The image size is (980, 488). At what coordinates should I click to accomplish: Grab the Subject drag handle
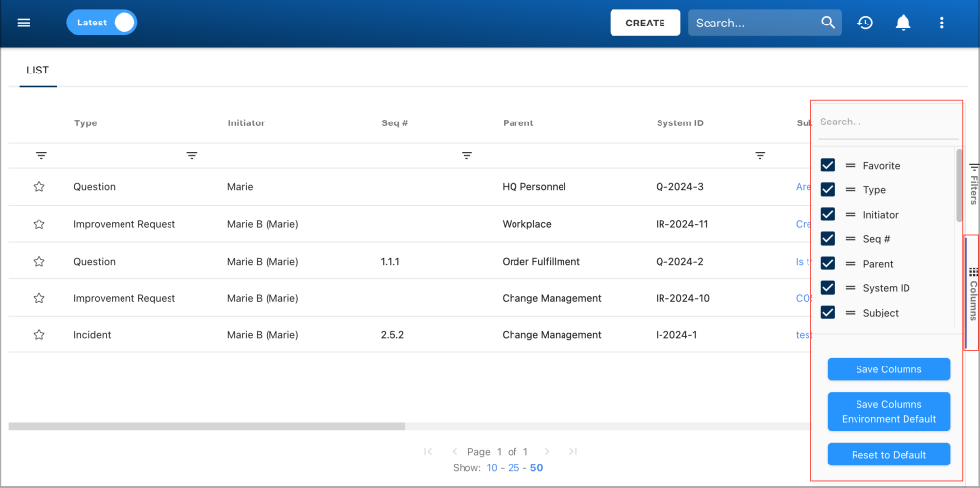point(850,313)
